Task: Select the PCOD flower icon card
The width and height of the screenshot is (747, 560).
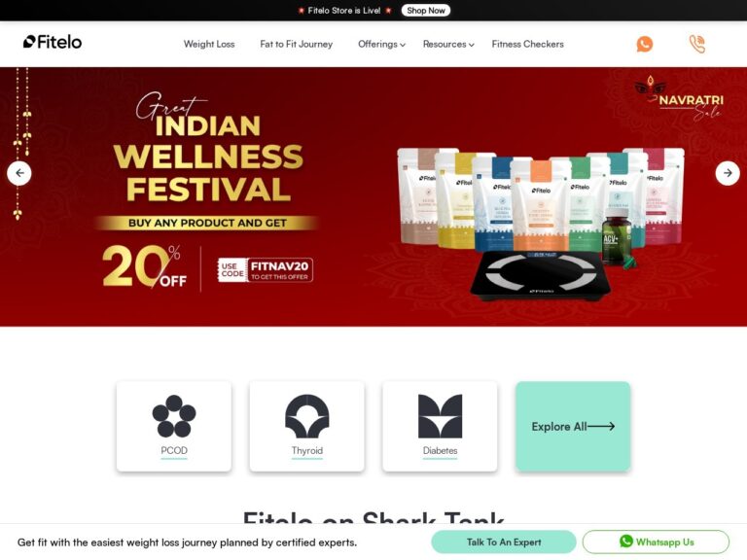Action: 174,426
